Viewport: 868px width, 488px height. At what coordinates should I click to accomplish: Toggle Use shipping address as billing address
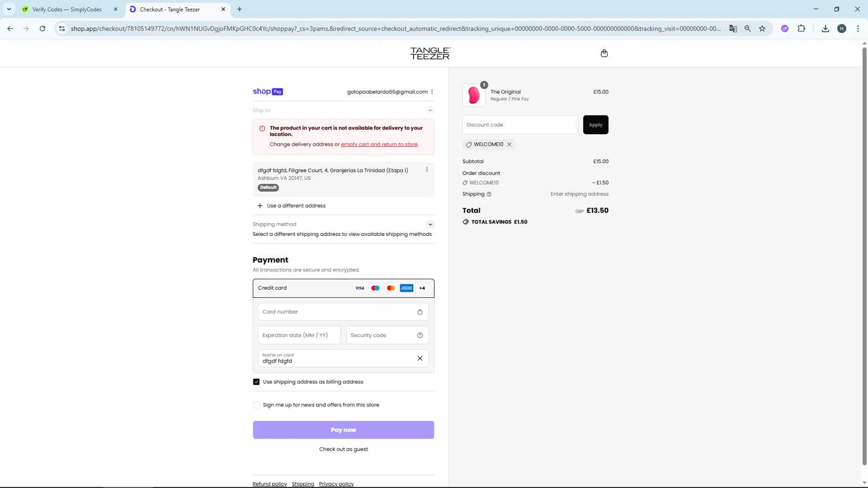(x=256, y=382)
